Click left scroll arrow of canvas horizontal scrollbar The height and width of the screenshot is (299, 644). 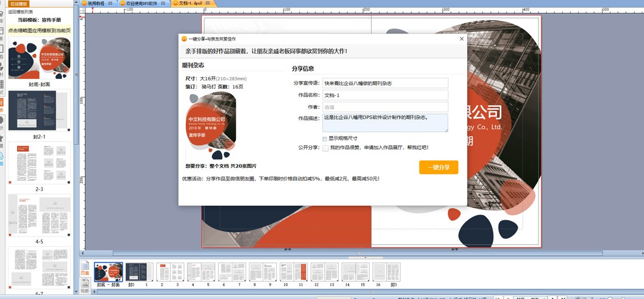pos(83,253)
